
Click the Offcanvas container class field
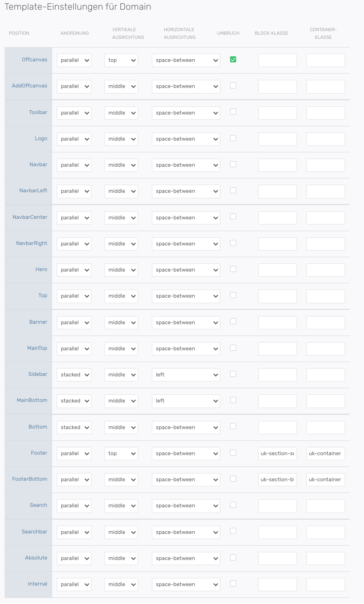(x=325, y=60)
